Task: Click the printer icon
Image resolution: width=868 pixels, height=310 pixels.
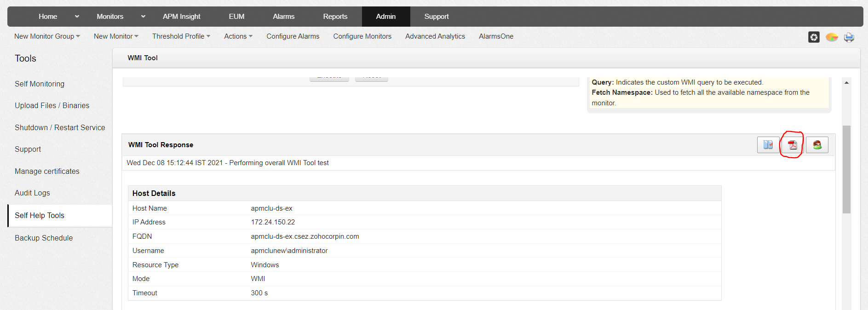Action: coord(849,37)
